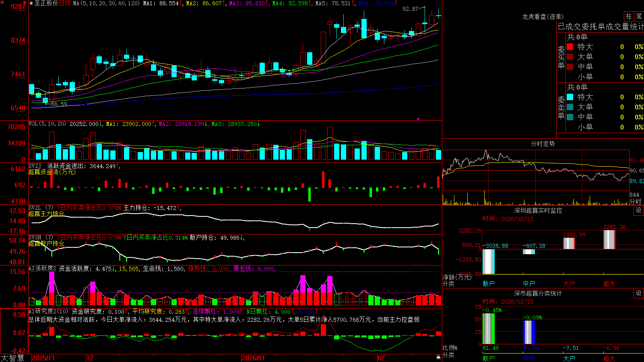644x362 pixels.
Task: Click the 超赢资金流(万元) label
Action: pyautogui.click(x=52, y=172)
